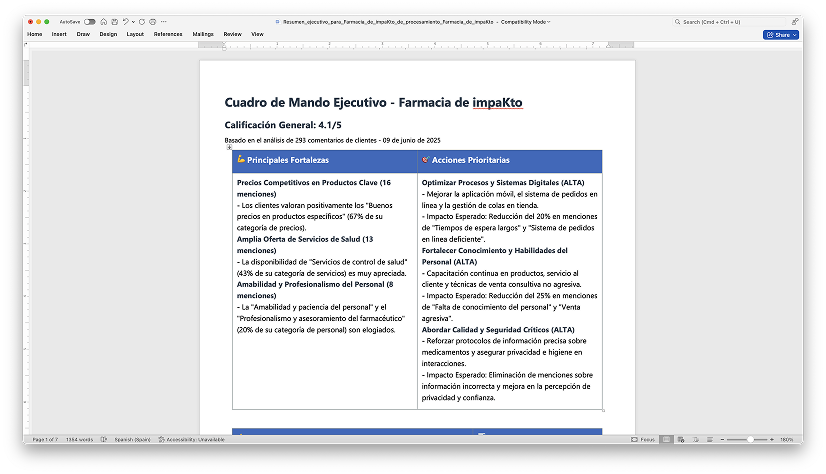Click the table move handle icon

(x=229, y=147)
